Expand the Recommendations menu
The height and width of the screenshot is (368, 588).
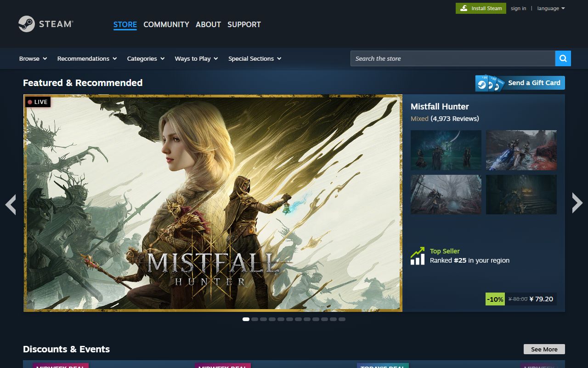(x=87, y=58)
